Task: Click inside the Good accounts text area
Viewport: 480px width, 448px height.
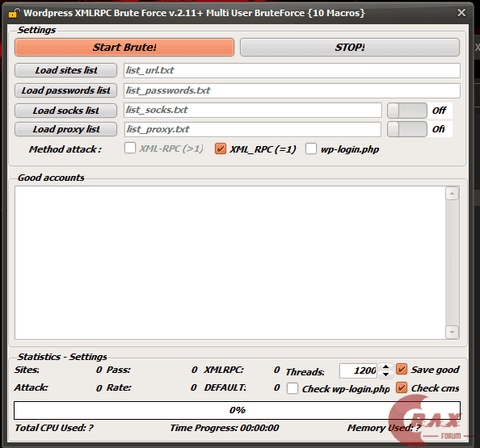Action: [229, 262]
